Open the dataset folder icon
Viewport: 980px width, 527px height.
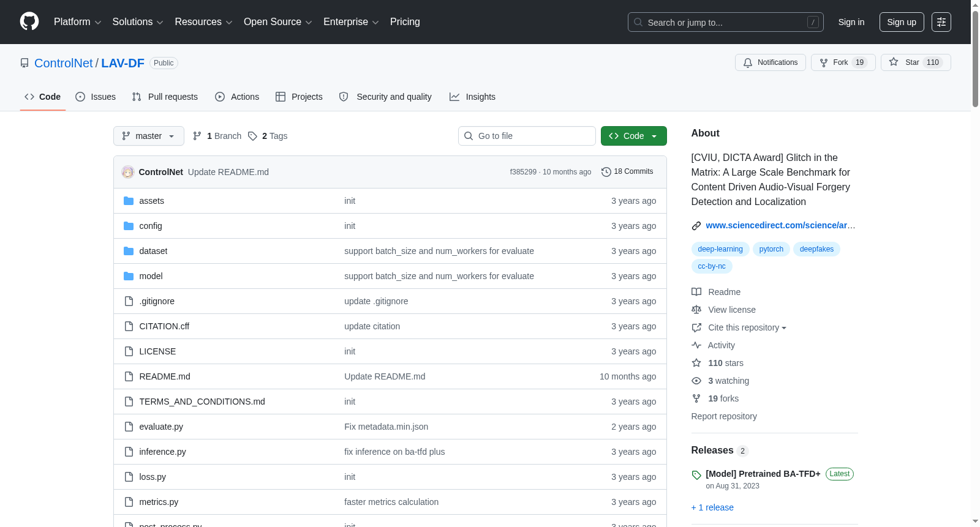[129, 251]
